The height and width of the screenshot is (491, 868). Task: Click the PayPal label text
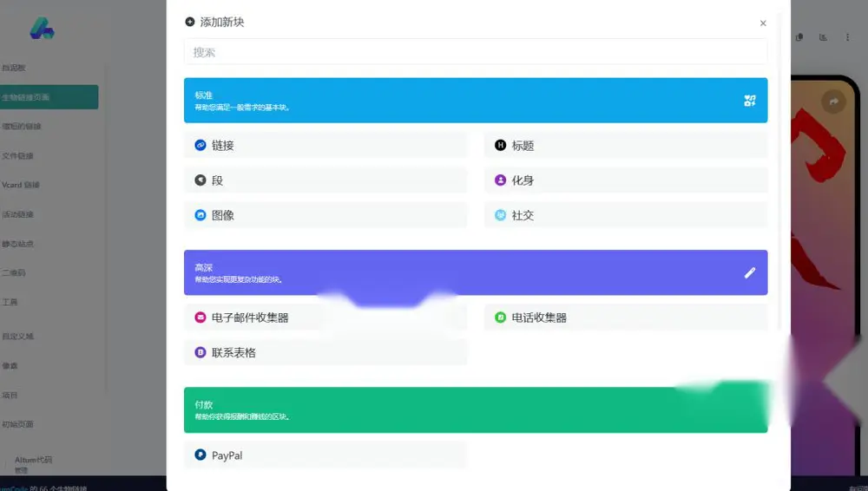pos(227,455)
